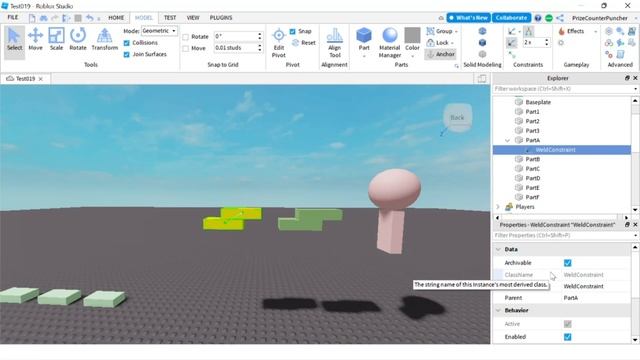The height and width of the screenshot is (360, 640).
Task: Open the help question mark icon
Action: click(538, 18)
